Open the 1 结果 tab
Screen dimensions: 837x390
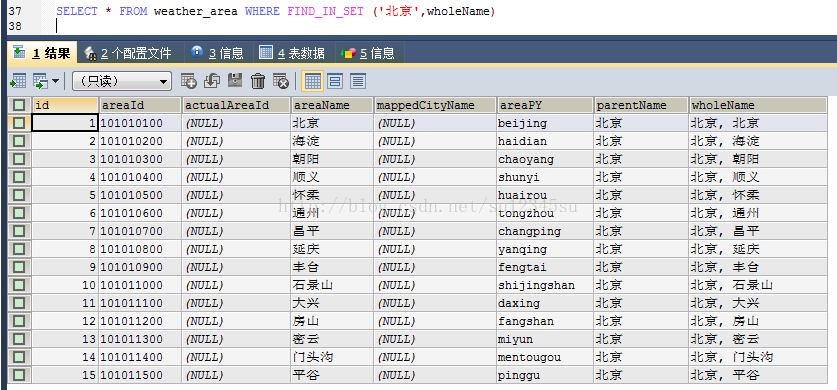(x=42, y=53)
